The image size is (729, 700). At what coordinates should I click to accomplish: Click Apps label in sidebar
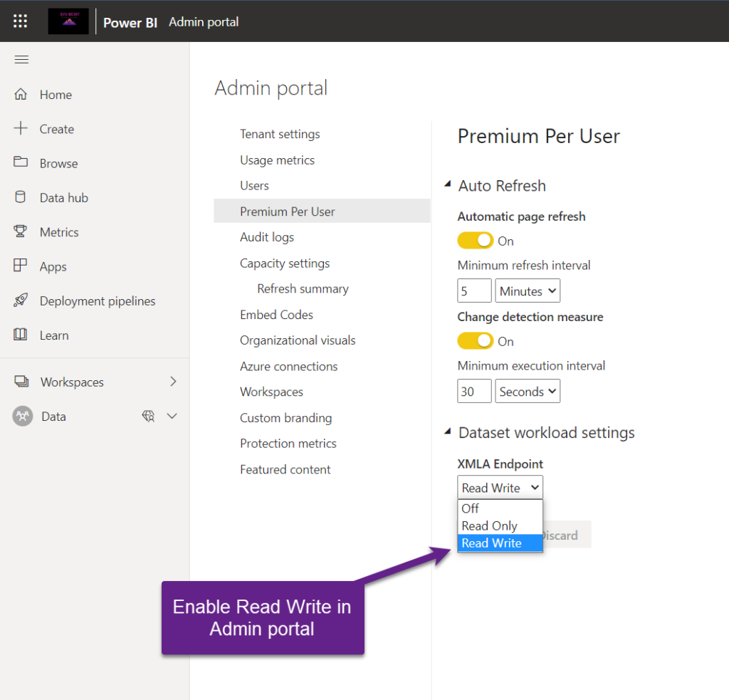pos(53,267)
